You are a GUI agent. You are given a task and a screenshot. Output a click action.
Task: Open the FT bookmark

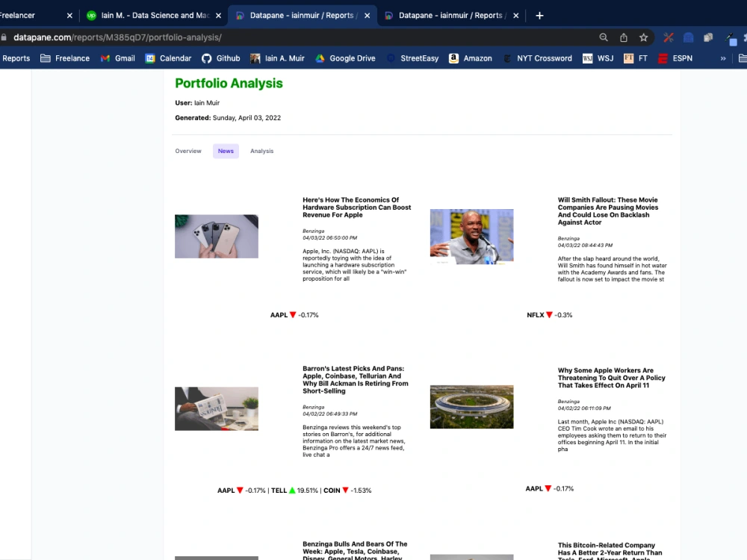(x=636, y=58)
